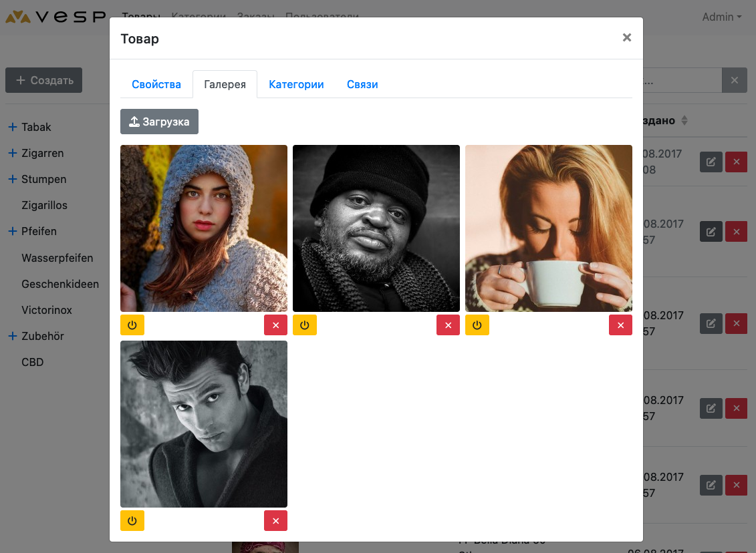
Task: Expand the Zigarren category
Action: coord(12,153)
